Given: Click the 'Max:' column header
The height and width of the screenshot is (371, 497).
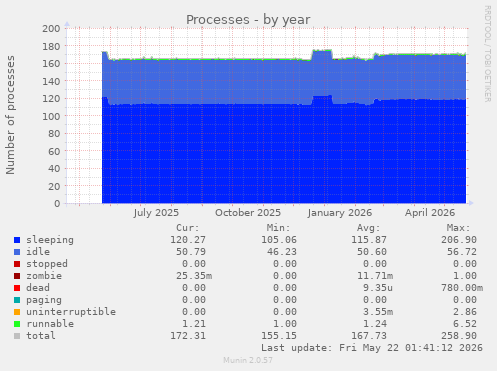Looking at the screenshot, I should pos(459,228).
